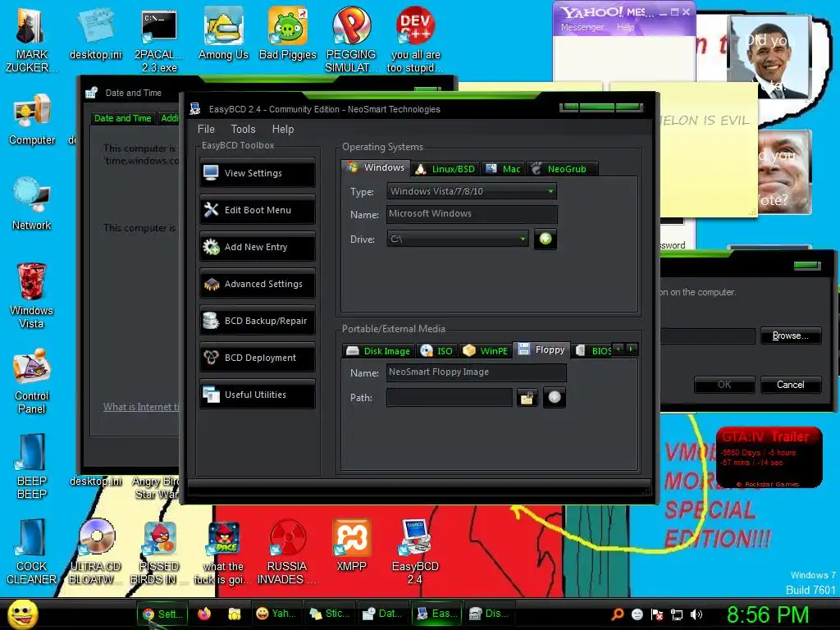Select the Disk Image tab

377,351
